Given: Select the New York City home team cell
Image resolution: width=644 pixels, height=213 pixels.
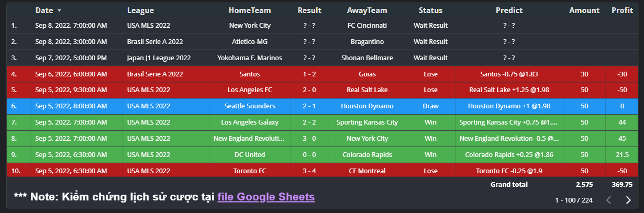Looking at the screenshot, I should click(x=249, y=25).
